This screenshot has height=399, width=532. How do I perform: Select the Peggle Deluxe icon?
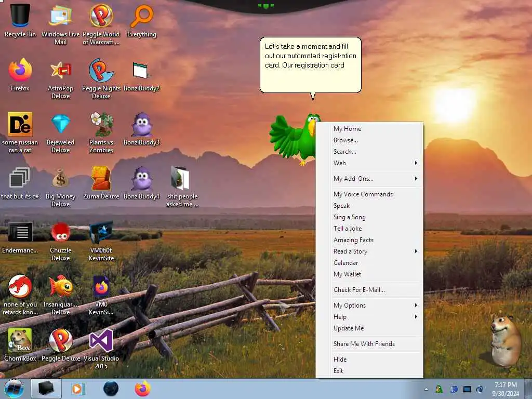click(x=60, y=345)
